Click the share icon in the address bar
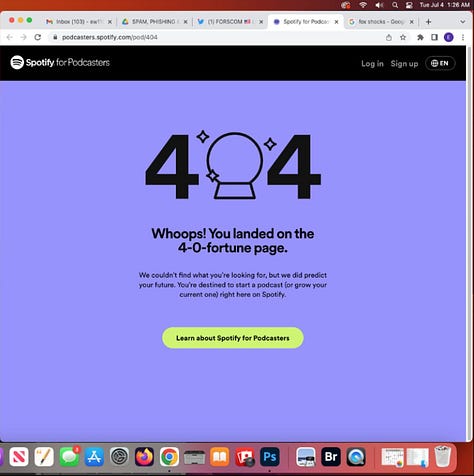The height and width of the screenshot is (476, 474). [389, 37]
